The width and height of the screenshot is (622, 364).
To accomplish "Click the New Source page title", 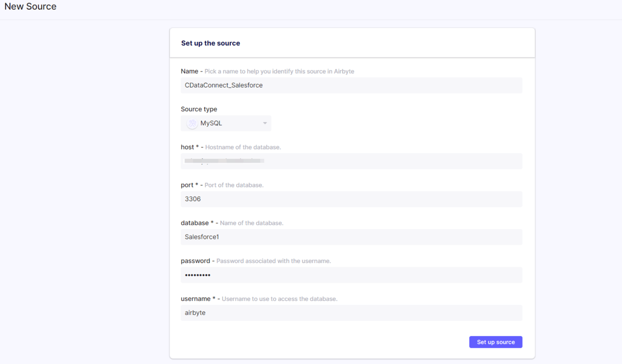I will coord(31,7).
